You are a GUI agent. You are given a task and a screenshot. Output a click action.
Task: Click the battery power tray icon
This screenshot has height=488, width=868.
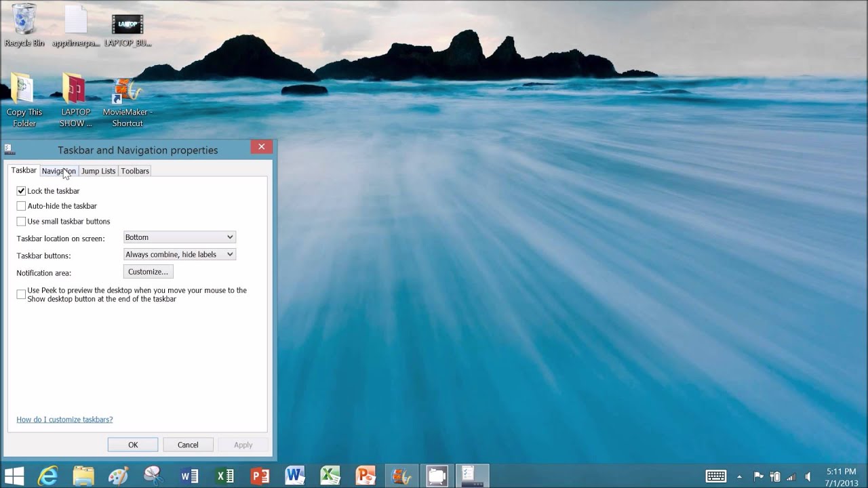tap(775, 476)
